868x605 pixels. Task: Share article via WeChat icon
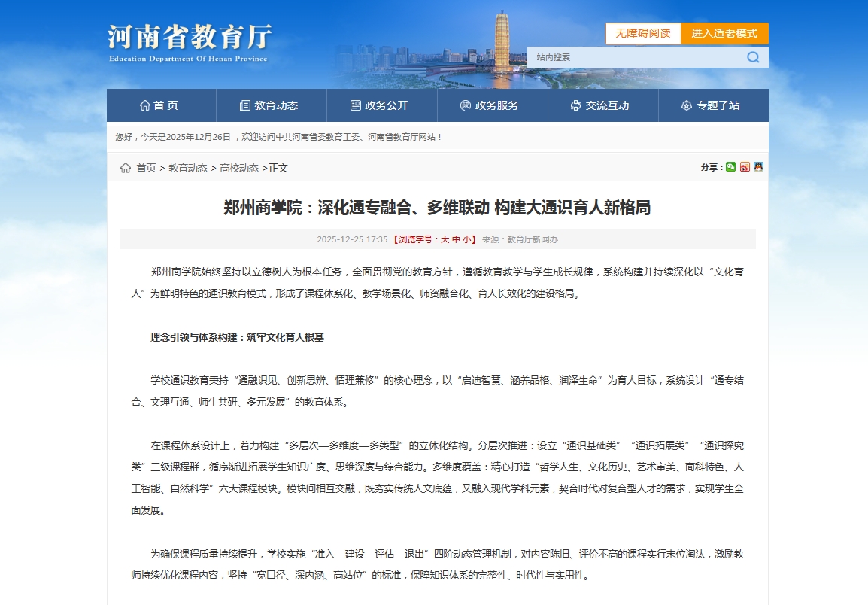click(730, 167)
